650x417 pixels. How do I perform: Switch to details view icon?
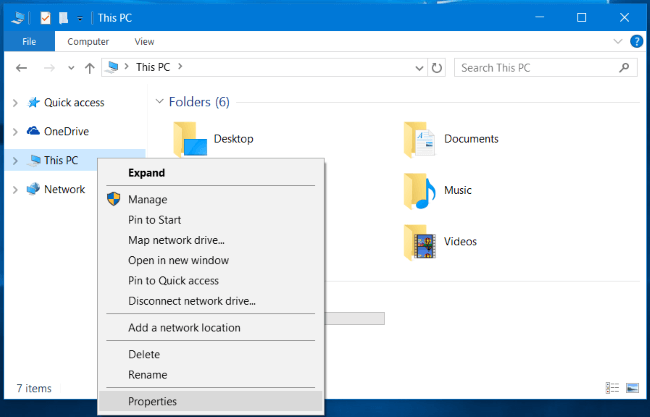[x=612, y=388]
